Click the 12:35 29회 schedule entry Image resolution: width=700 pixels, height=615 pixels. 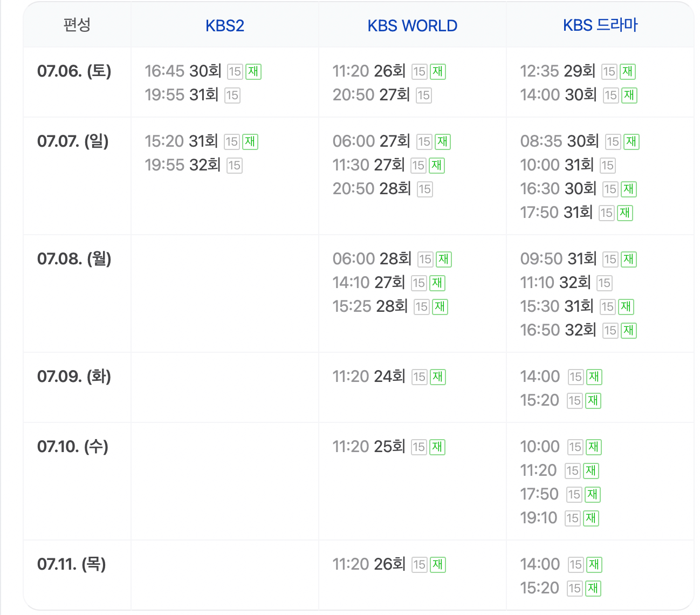558,71
